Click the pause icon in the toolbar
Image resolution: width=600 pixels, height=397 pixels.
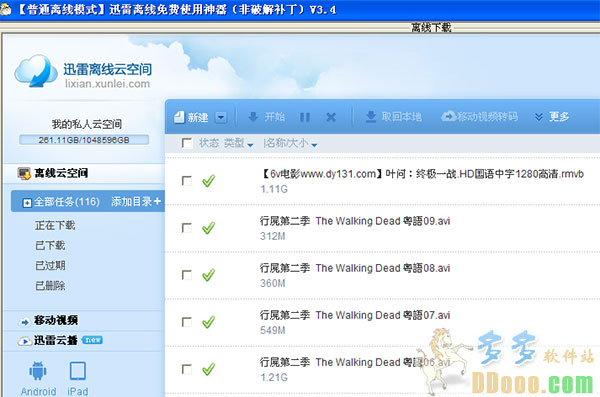pyautogui.click(x=305, y=117)
